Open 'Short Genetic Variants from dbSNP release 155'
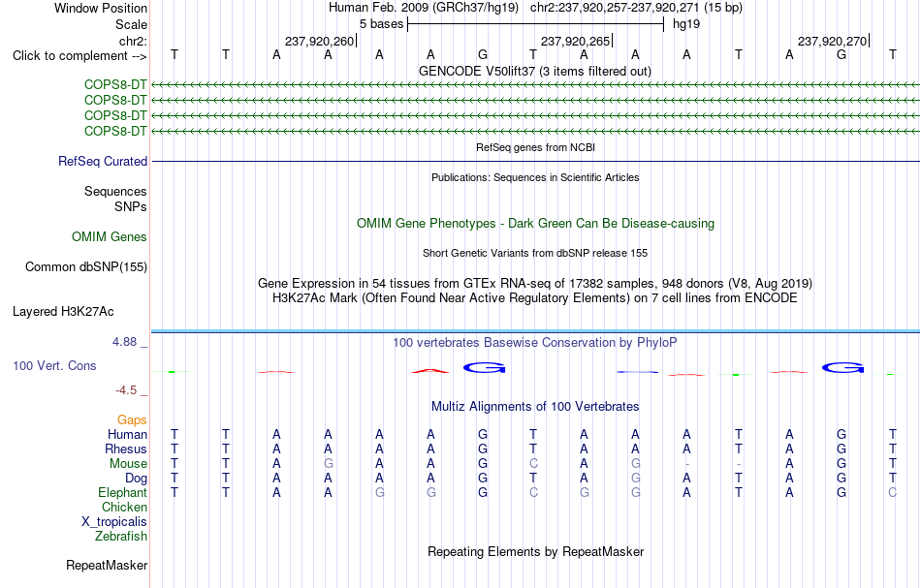The height and width of the screenshot is (588, 921). (535, 253)
